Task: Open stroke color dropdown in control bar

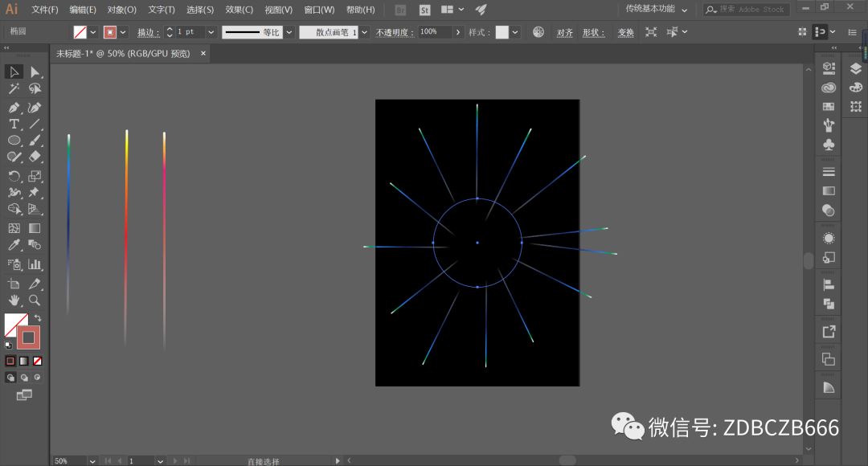Action: click(123, 32)
